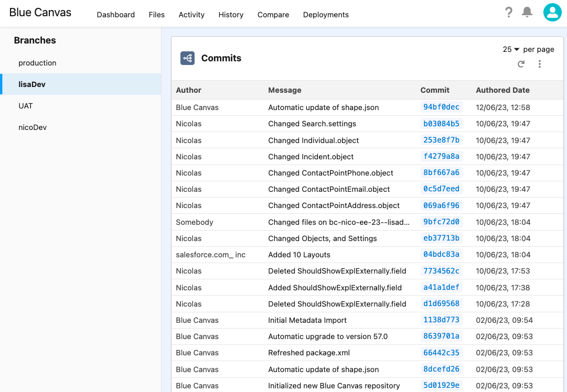Open the Files section
This screenshot has height=392, width=567.
(x=156, y=15)
